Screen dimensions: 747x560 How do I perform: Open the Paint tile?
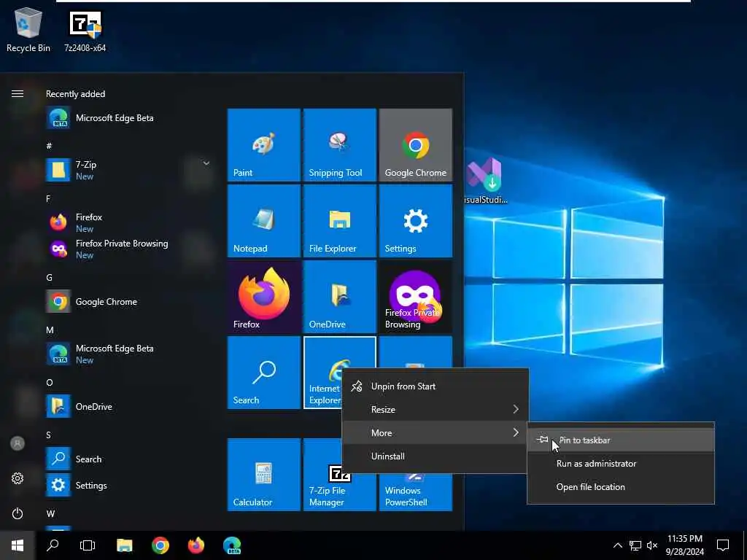coord(264,145)
